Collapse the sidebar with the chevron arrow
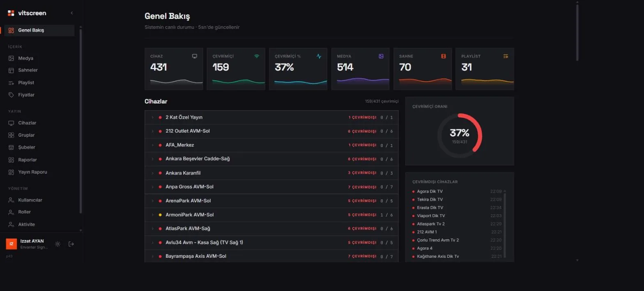Image resolution: width=644 pixels, height=291 pixels. (x=72, y=13)
